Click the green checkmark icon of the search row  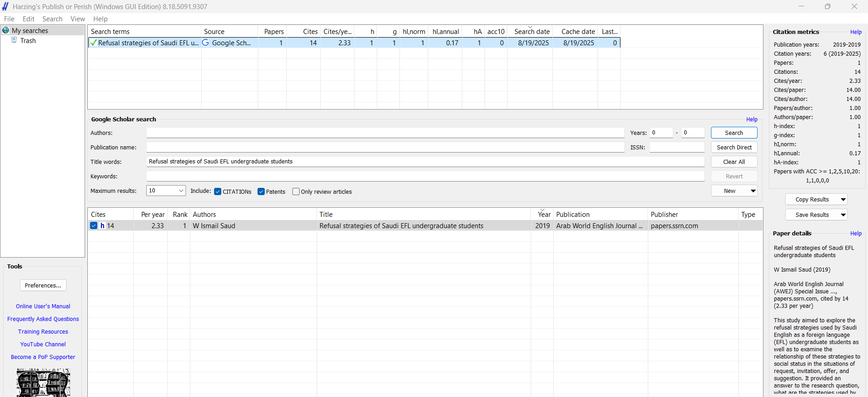point(93,43)
